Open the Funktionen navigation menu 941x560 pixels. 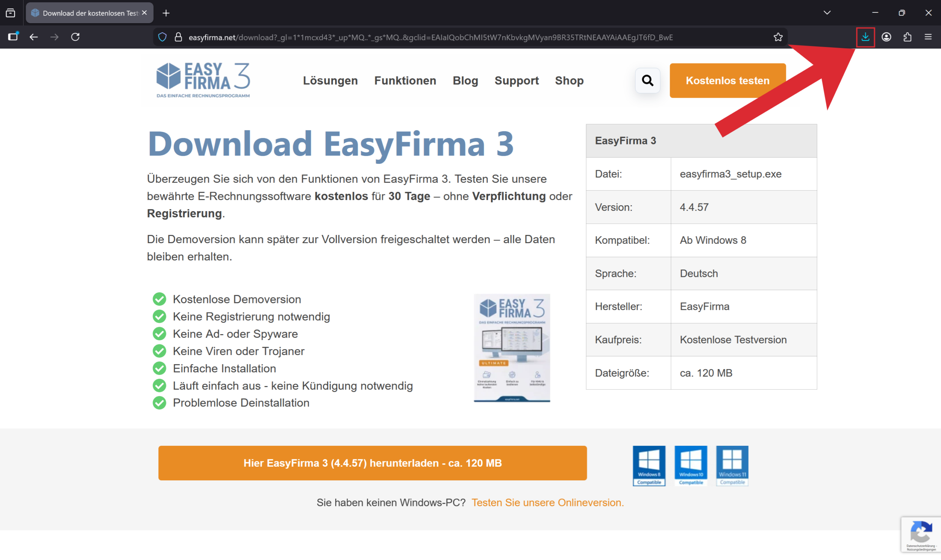click(405, 80)
